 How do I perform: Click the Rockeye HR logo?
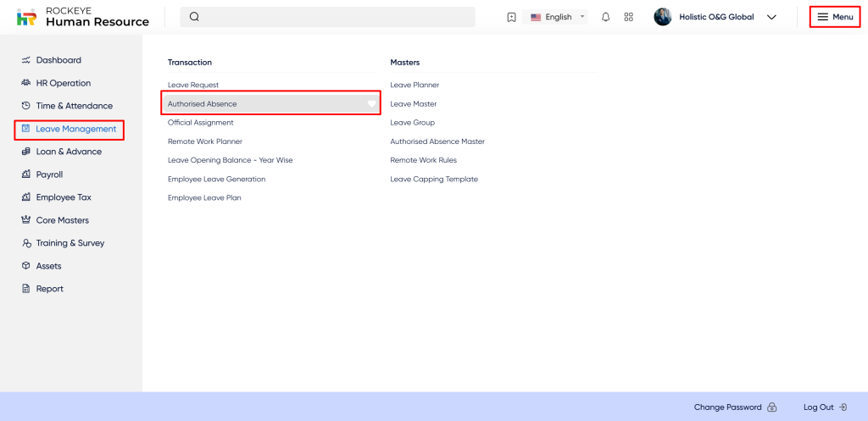[x=27, y=17]
